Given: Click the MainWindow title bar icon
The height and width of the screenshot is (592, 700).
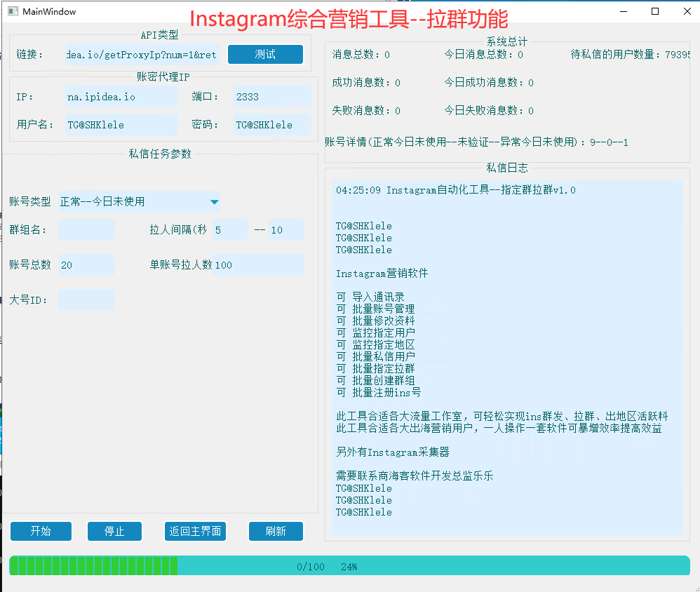Looking at the screenshot, I should pos(13,11).
